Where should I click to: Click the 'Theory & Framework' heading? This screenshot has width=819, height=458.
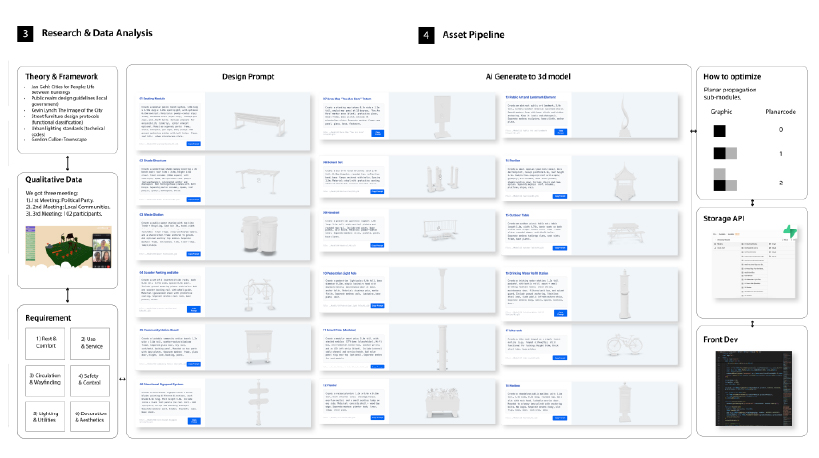coord(62,76)
